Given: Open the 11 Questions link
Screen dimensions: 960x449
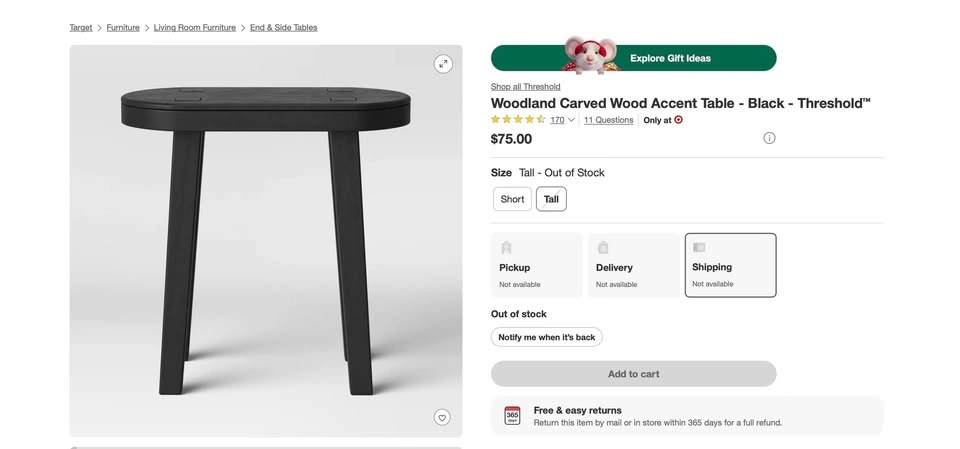Looking at the screenshot, I should 608,120.
